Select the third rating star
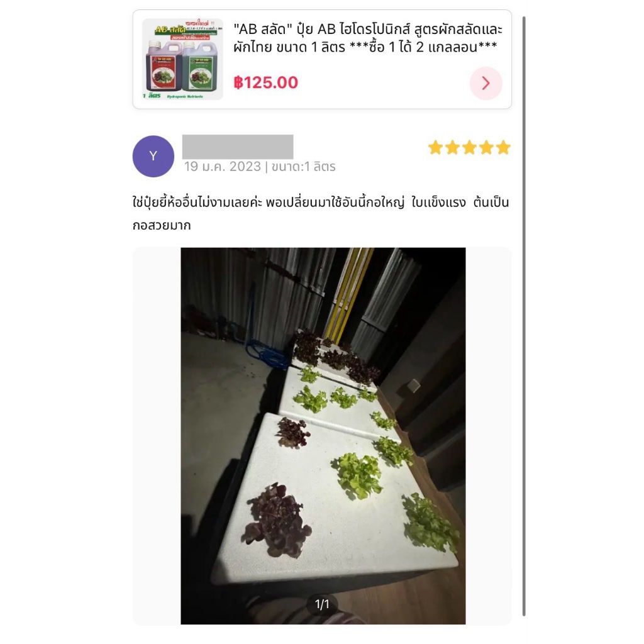This screenshot has width=644, height=644. tap(469, 147)
